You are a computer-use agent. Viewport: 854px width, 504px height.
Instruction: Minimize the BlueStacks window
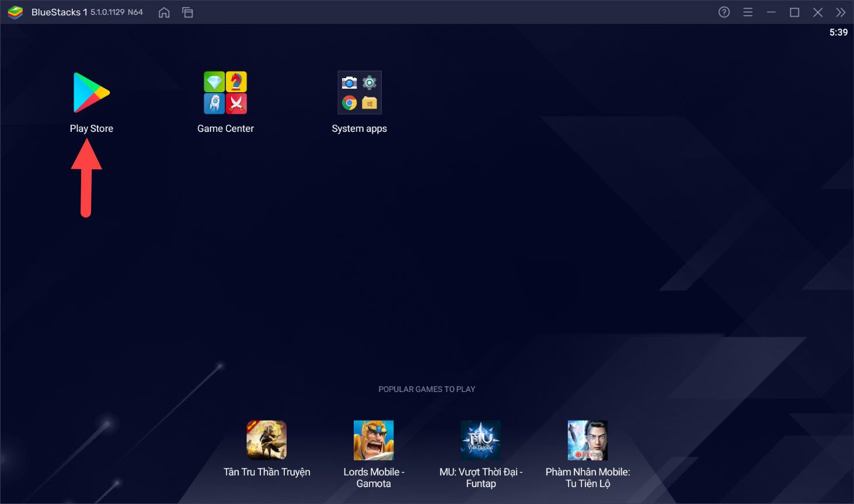pos(771,12)
